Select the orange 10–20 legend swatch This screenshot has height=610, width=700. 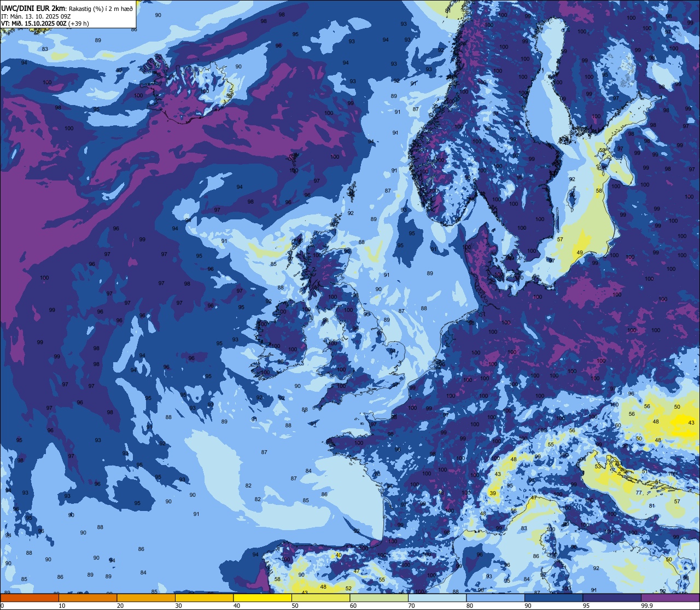click(x=87, y=597)
